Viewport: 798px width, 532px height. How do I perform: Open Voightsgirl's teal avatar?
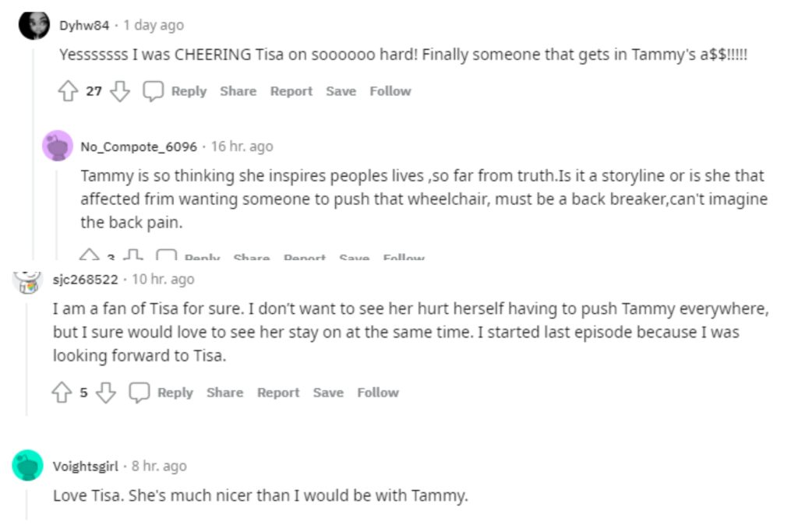(28, 466)
